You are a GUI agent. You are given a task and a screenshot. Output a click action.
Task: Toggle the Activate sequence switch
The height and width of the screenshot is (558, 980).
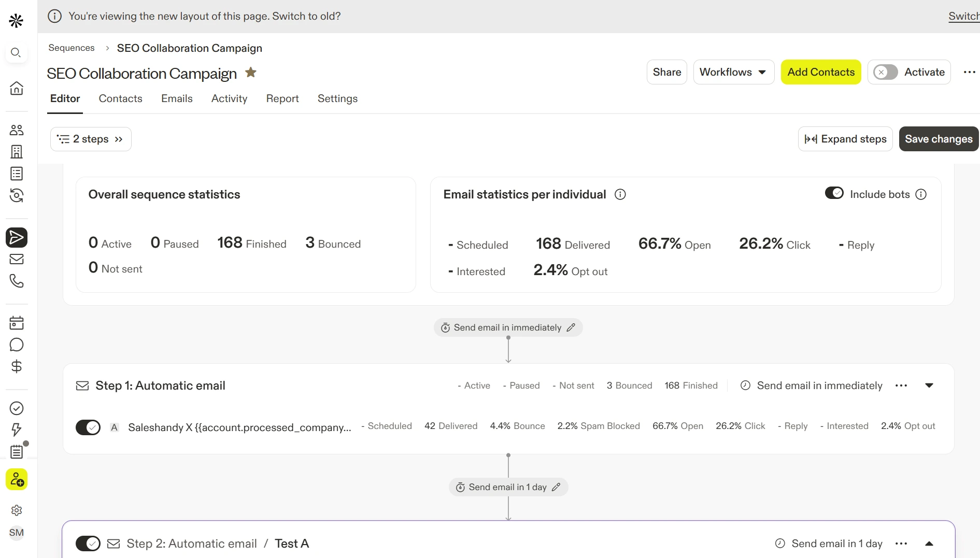[885, 72]
